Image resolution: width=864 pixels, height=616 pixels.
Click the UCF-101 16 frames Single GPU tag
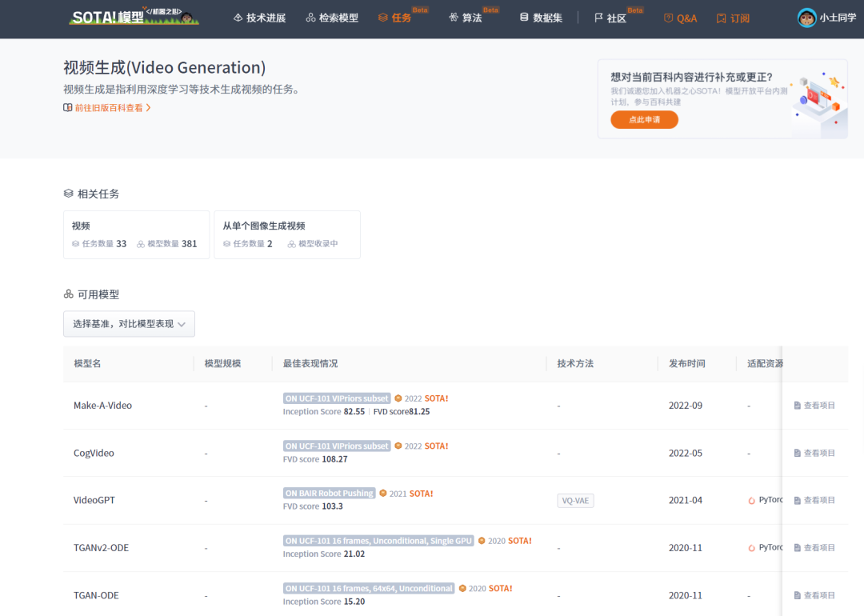pyautogui.click(x=378, y=541)
